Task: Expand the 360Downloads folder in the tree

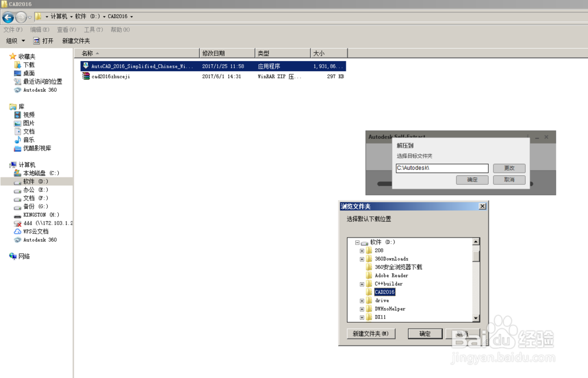Action: (362, 259)
